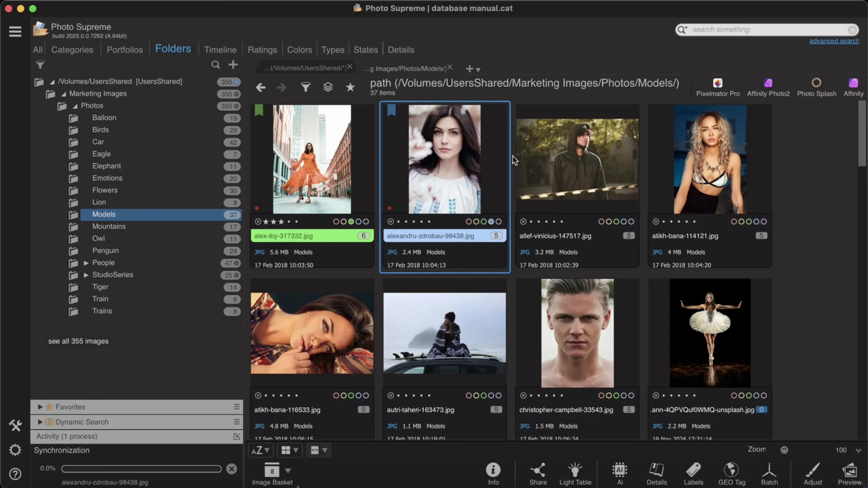This screenshot has height=488, width=868.
Task: Click see all 355 images
Action: tap(78, 341)
